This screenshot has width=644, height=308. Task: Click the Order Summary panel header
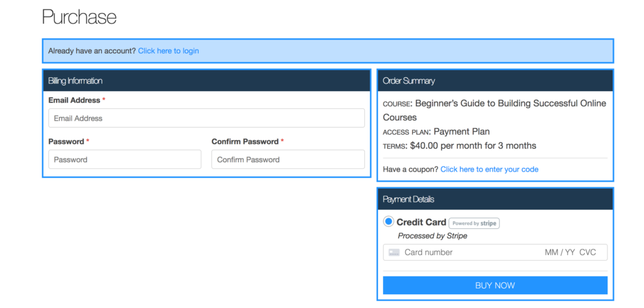pos(495,81)
